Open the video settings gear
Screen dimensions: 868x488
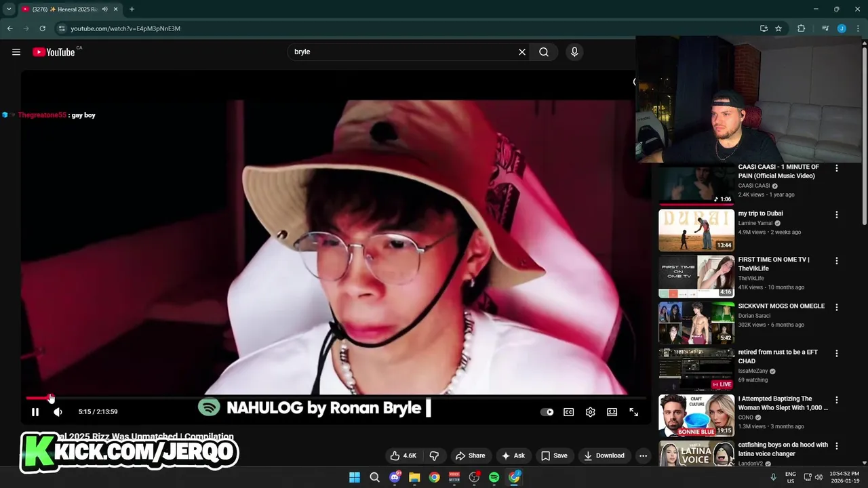[x=591, y=412]
